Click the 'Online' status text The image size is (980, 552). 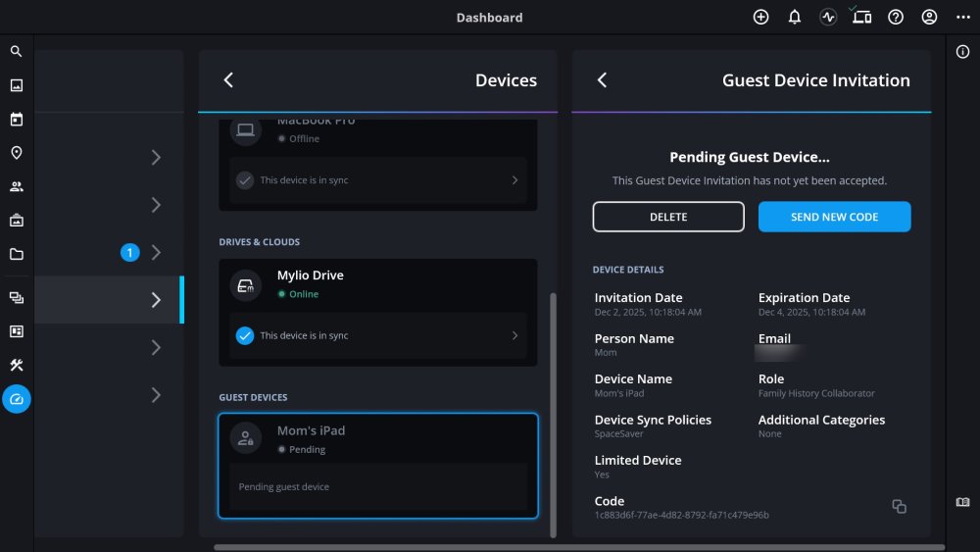[x=304, y=294]
